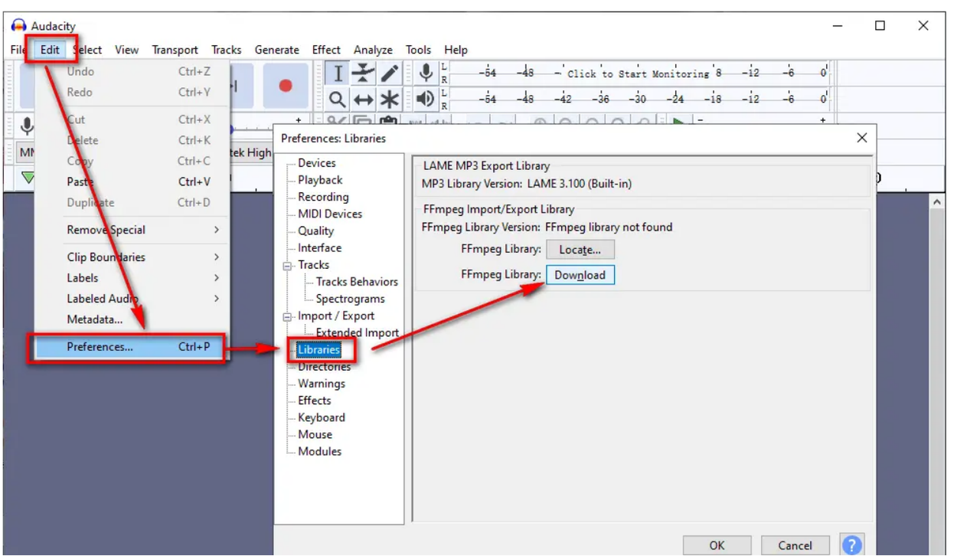980x556 pixels.
Task: Select the Draw pencil tool
Action: click(389, 74)
